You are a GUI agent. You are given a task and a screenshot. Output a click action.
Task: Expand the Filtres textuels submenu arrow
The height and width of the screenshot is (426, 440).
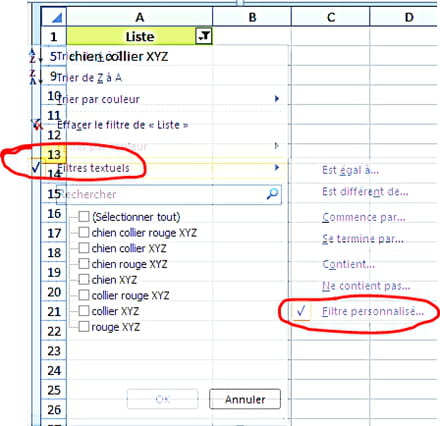276,167
